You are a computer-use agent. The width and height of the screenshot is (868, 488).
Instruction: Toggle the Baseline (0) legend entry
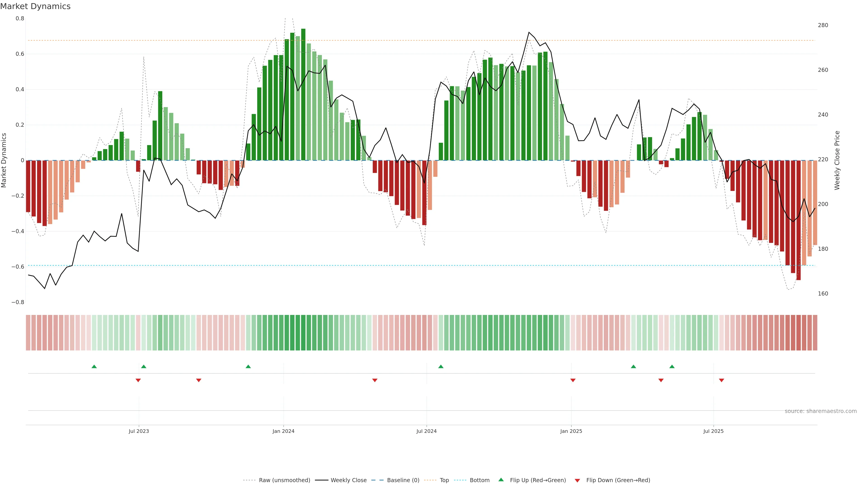pyautogui.click(x=403, y=480)
